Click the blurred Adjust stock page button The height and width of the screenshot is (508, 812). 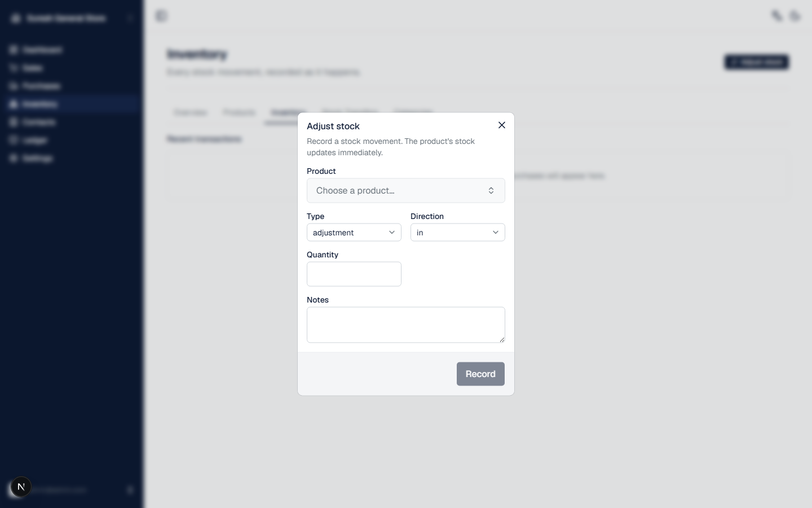pyautogui.click(x=757, y=62)
